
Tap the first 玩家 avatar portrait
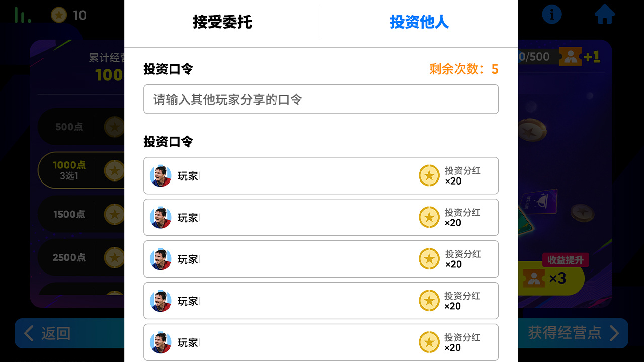pos(160,175)
